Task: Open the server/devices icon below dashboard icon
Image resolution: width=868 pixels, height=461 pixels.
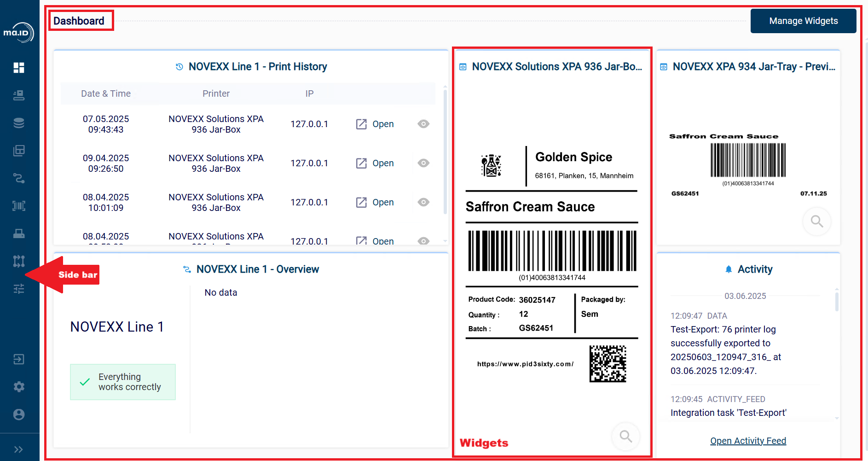Action: point(19,95)
